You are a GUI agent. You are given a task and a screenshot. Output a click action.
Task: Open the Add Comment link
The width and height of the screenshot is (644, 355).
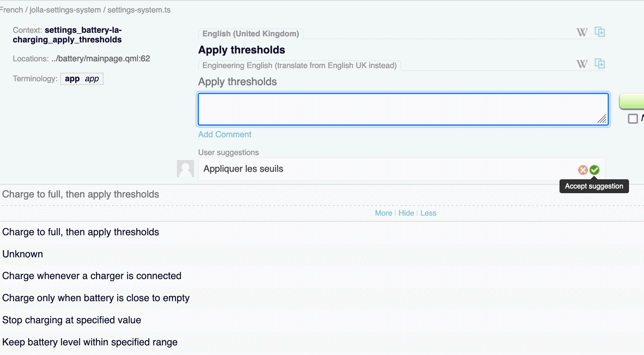click(x=225, y=134)
